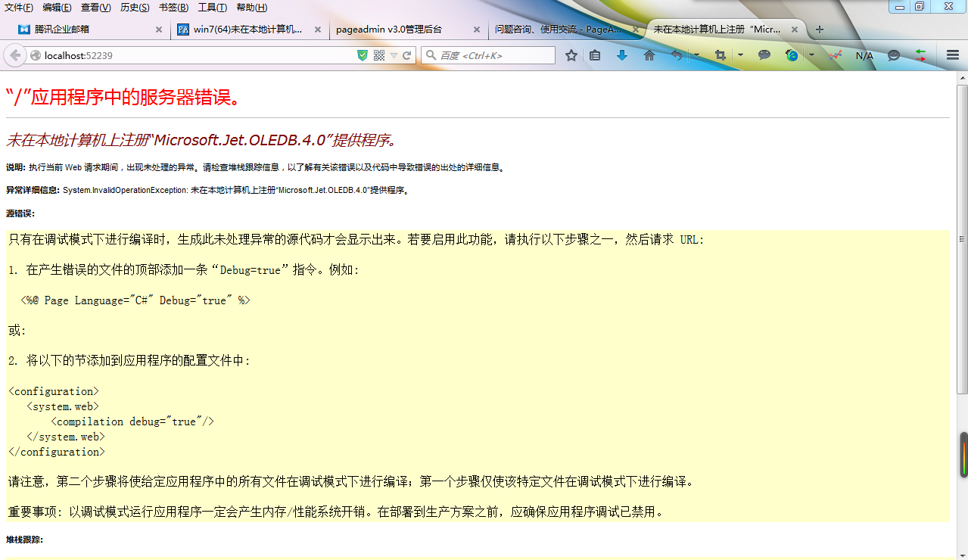Expand the dropdown beside the crop icon
The image size is (968, 560).
click(x=740, y=55)
